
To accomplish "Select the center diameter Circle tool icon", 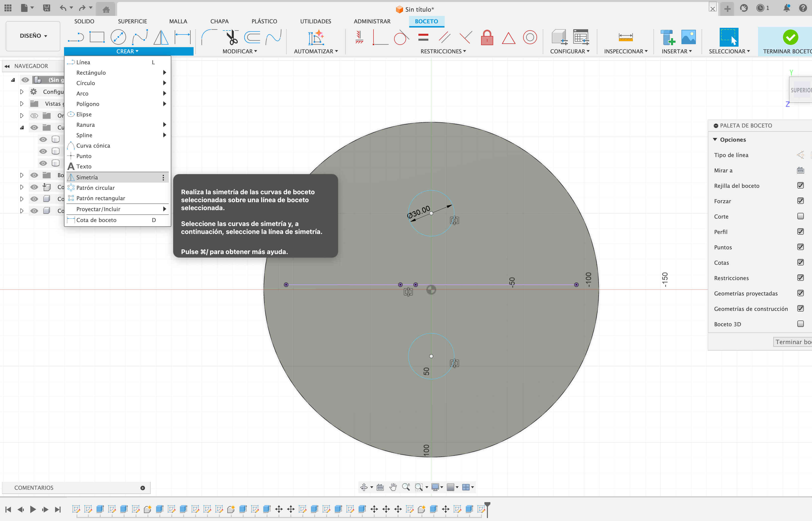I will (118, 37).
